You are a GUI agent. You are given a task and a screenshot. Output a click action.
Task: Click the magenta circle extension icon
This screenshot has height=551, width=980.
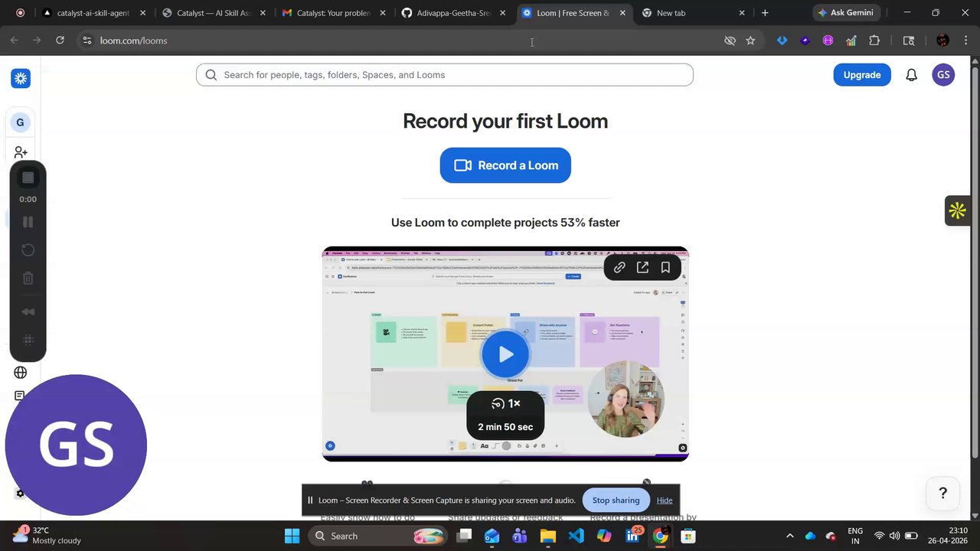(x=828, y=41)
